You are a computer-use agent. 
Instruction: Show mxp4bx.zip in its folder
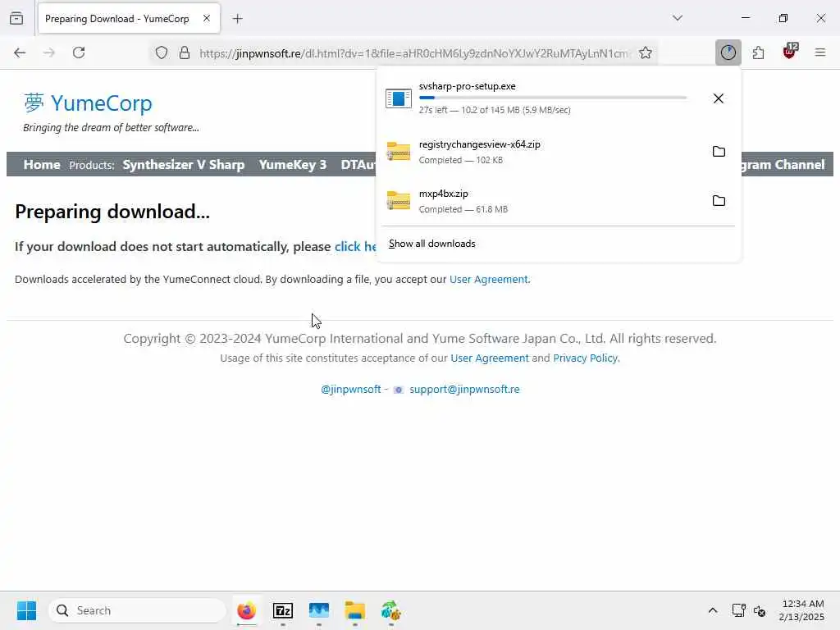(719, 201)
